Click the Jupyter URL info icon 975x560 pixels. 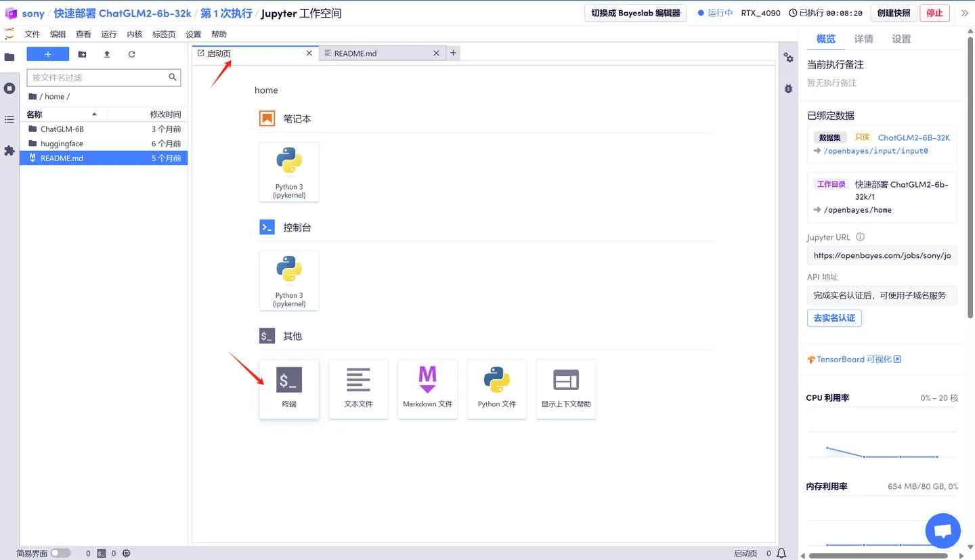[861, 237]
